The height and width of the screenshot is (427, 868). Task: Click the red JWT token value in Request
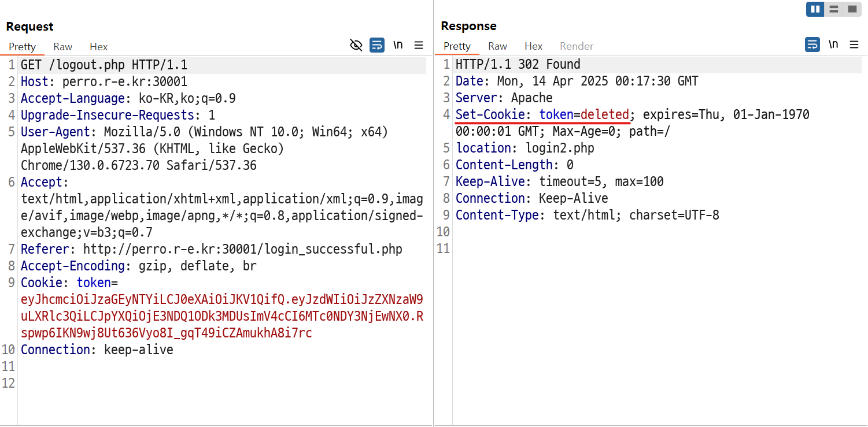(222, 317)
